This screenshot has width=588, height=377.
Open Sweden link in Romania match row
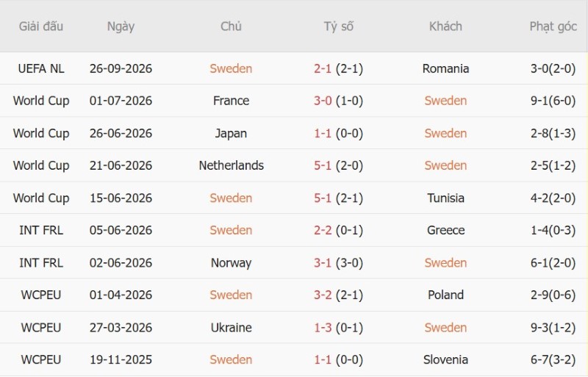[231, 68]
